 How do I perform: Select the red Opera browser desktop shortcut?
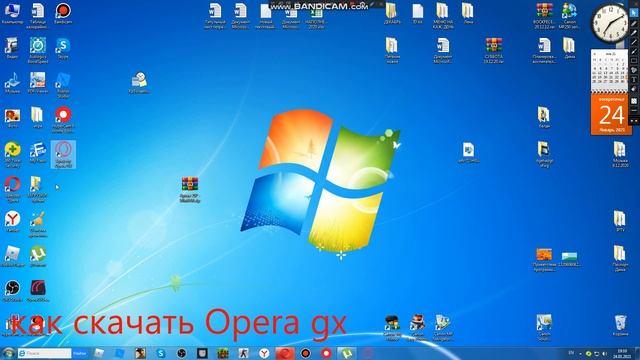(x=12, y=189)
